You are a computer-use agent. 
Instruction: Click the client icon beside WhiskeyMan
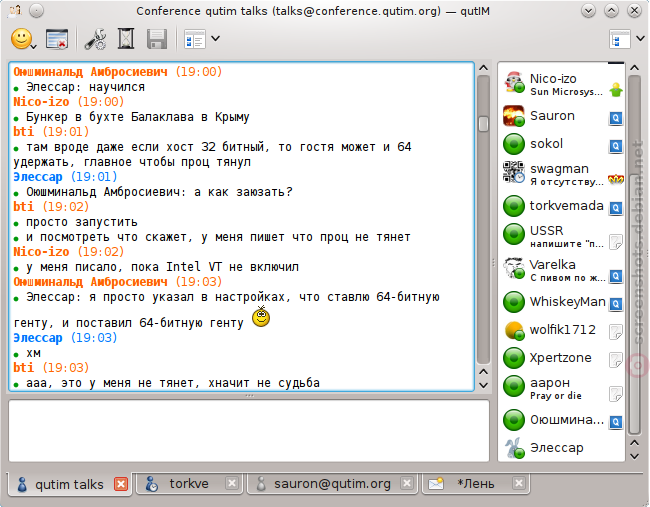click(x=616, y=304)
